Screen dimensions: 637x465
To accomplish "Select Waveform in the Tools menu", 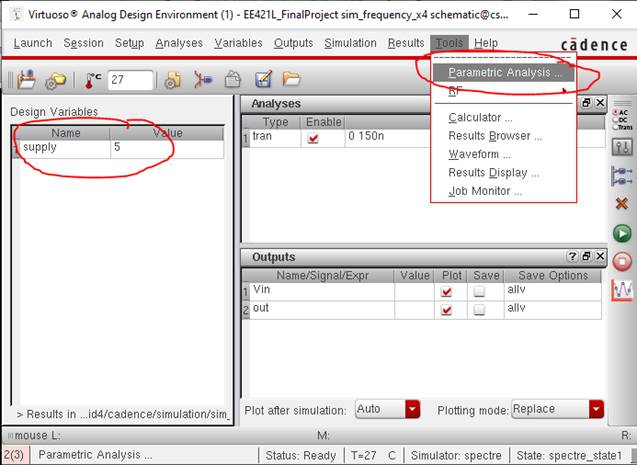I will [x=503, y=154].
